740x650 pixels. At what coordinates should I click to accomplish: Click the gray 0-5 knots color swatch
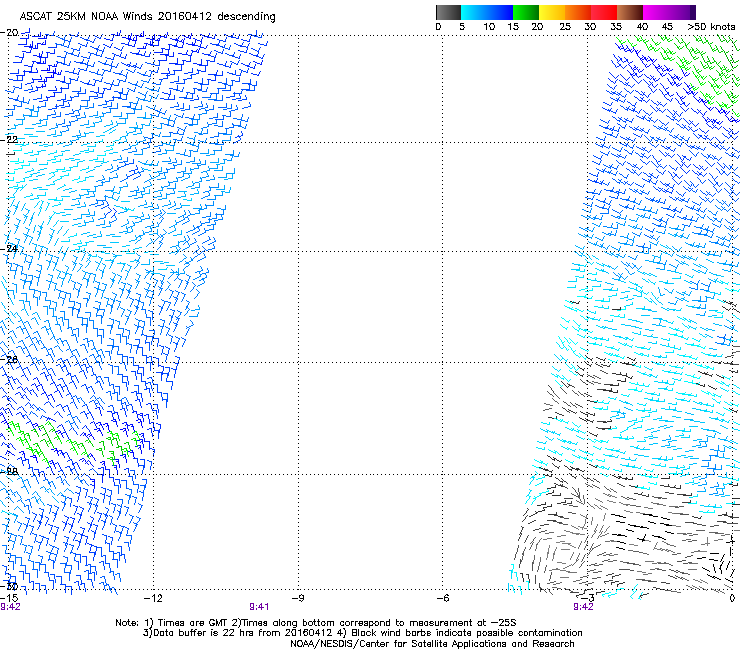point(448,12)
